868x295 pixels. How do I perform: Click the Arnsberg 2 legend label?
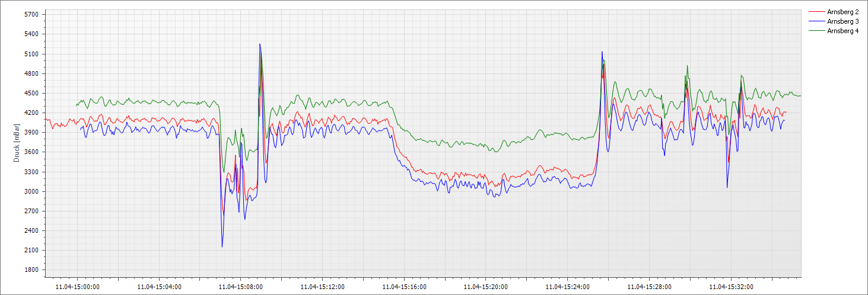pos(842,12)
